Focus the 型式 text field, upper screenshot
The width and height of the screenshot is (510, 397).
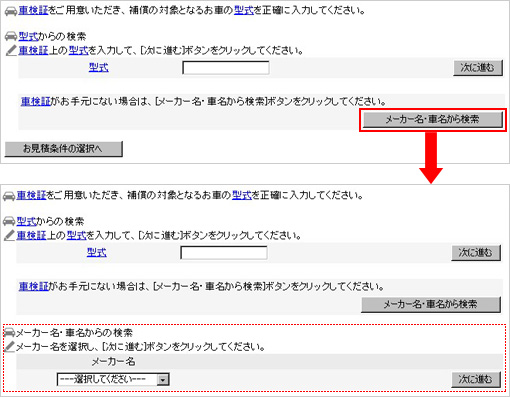tap(226, 68)
